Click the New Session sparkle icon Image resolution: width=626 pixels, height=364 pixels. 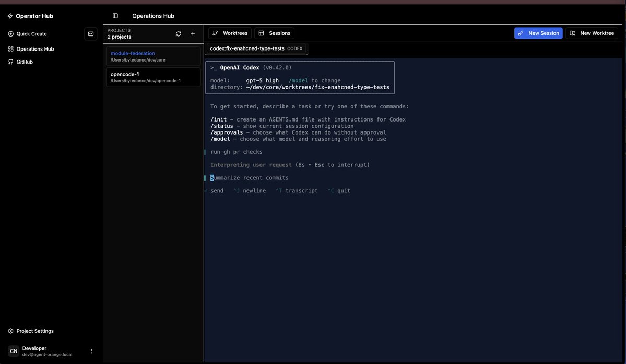(521, 33)
